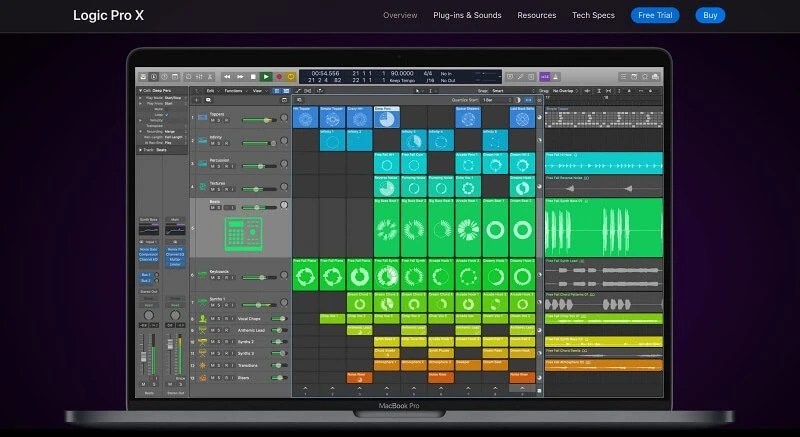Select the cyan Free Fall Hi Hats region
800x437 pixels.
pyautogui.click(x=604, y=163)
